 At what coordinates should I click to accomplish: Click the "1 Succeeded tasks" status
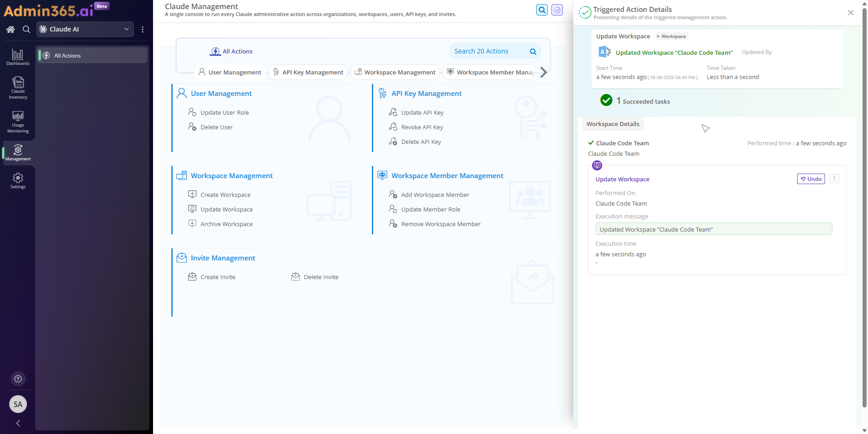click(x=635, y=101)
